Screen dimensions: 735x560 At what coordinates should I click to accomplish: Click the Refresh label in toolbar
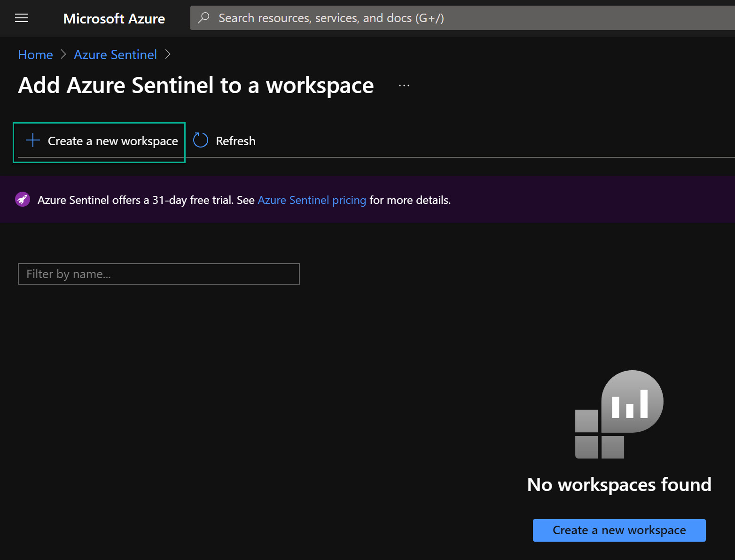click(235, 141)
